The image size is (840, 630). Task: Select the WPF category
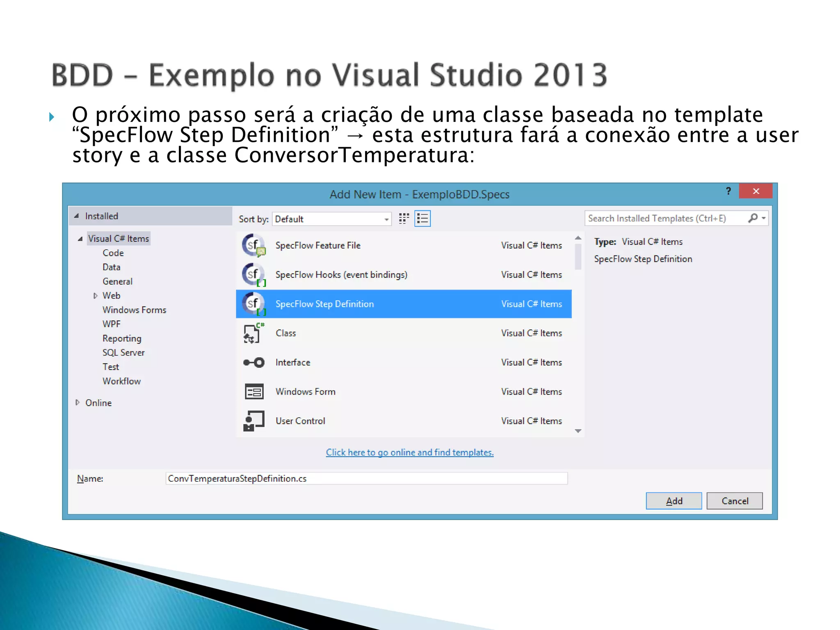point(112,324)
